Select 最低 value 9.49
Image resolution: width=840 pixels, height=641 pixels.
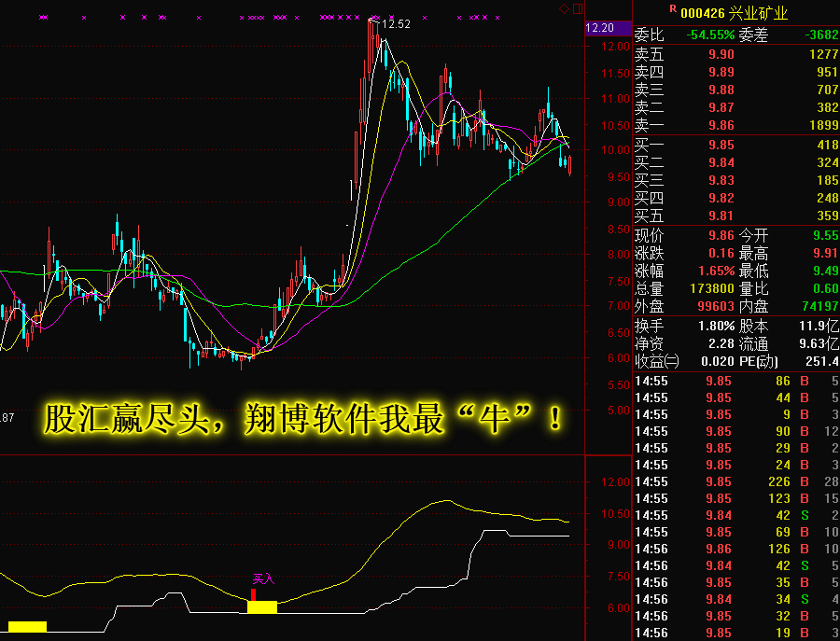[x=826, y=271]
